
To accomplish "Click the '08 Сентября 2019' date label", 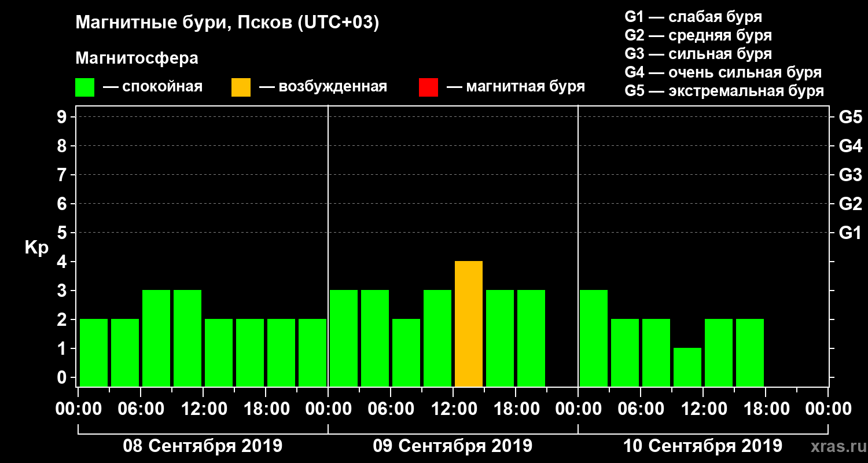I will click(203, 446).
